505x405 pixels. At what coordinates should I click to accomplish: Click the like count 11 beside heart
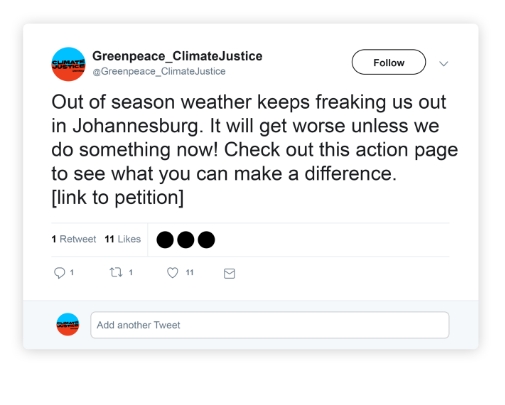click(190, 273)
